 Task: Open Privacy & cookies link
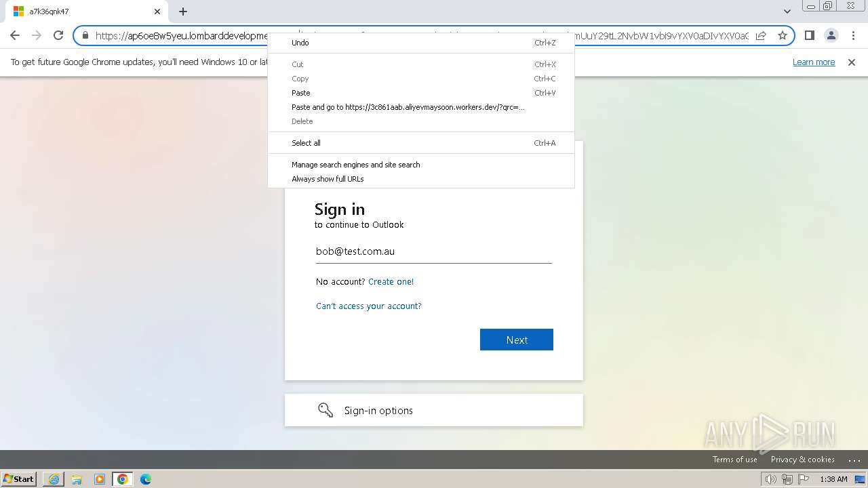click(803, 460)
